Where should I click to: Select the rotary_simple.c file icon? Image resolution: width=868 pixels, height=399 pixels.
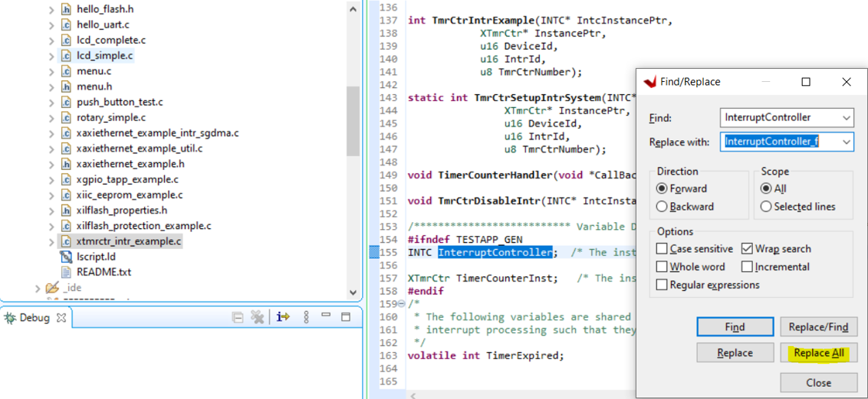click(66, 118)
